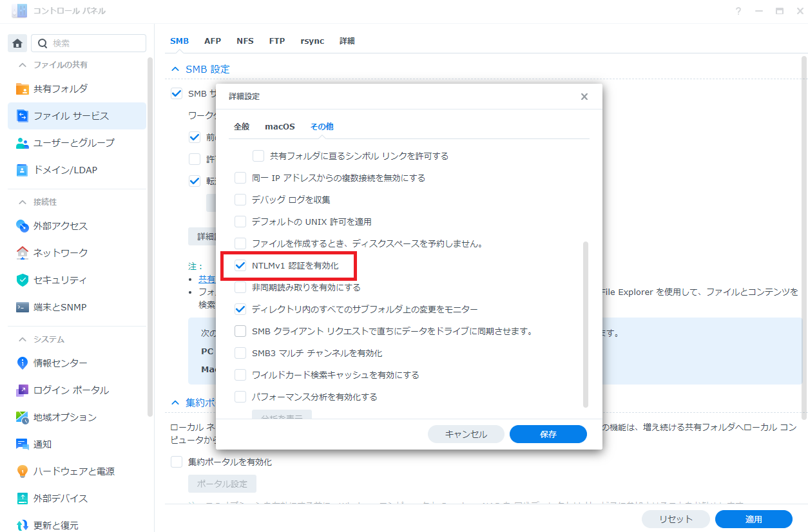The image size is (808, 532).
Task: Check ファイルを作成するとき、ディスクスペースを予約しません
Action: [x=240, y=243]
